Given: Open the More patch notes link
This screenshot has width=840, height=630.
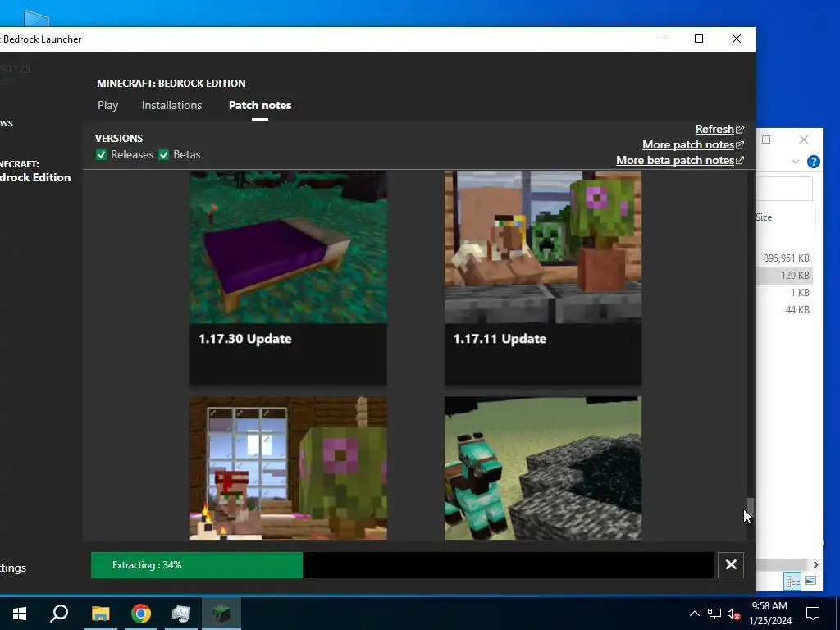Looking at the screenshot, I should (688, 144).
